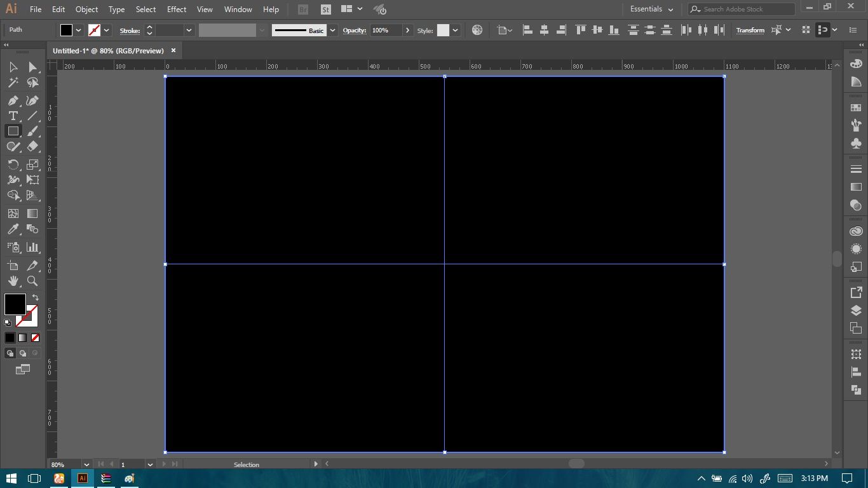Open brush definition Basic dropdown
This screenshot has width=868, height=488.
[332, 30]
